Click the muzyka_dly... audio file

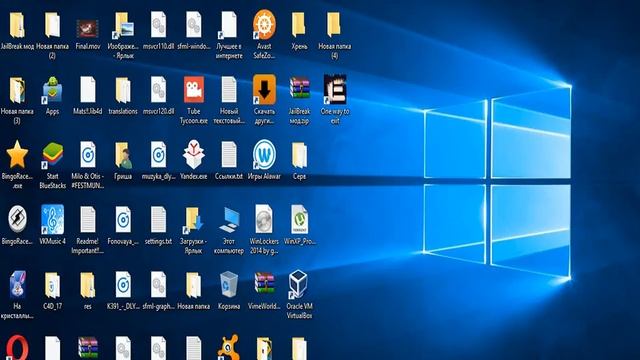coord(158,154)
